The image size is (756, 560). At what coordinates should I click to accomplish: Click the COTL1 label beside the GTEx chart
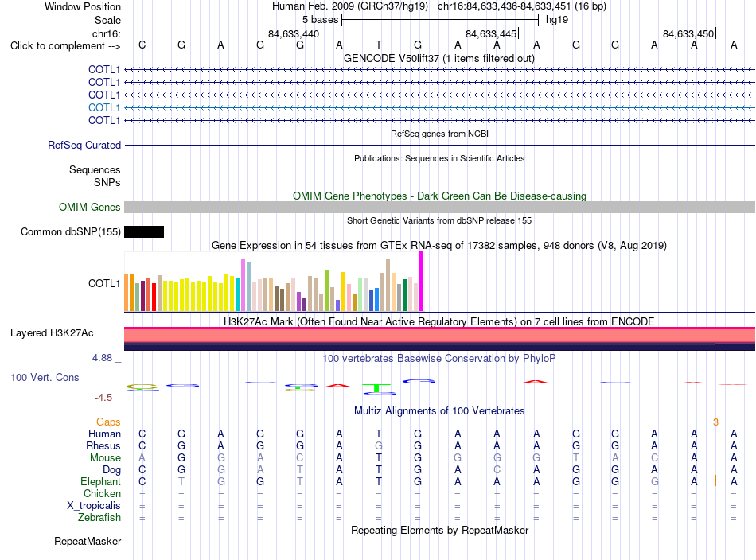point(104,283)
